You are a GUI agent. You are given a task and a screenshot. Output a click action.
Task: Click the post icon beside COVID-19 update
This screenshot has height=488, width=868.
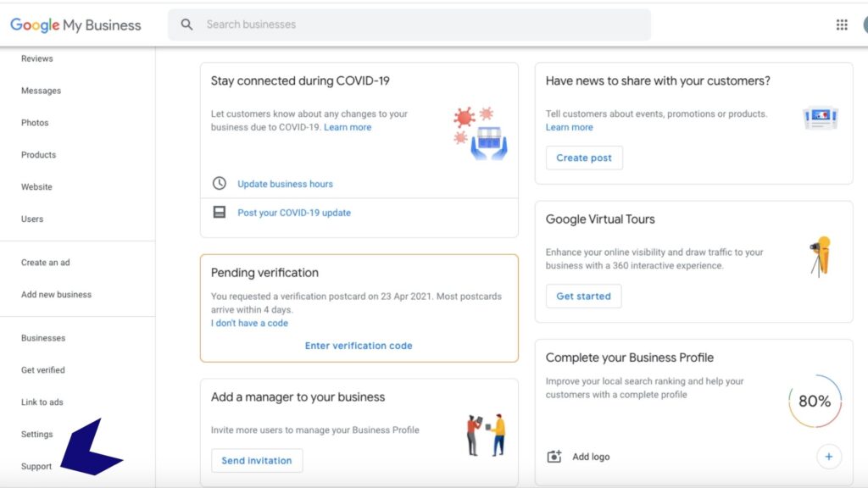(x=220, y=212)
